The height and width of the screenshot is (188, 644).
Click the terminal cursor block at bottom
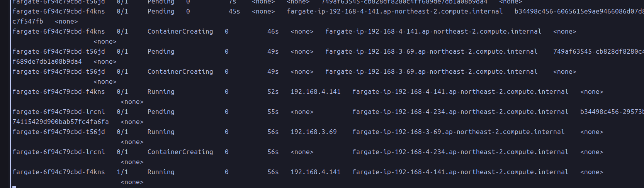[x=14, y=187]
